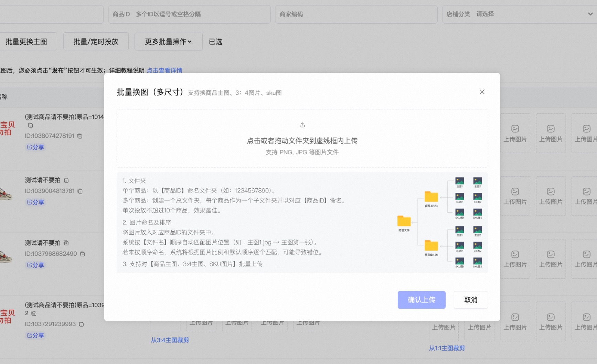Click heading 2. 图片命名及排序
This screenshot has height=364, width=597.
tap(147, 222)
